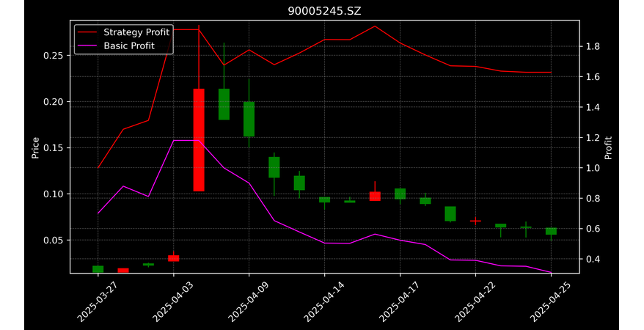Click the Price axis label
644x330 pixels.
click(x=35, y=148)
